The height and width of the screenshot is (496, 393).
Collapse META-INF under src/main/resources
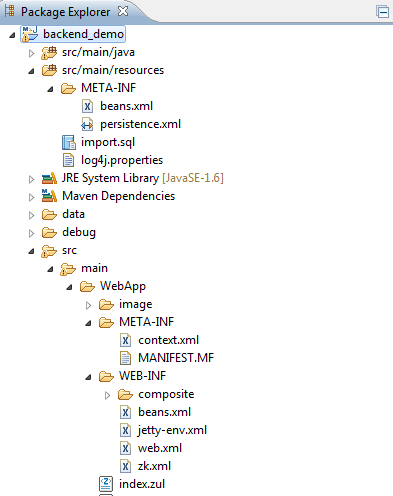[50, 89]
